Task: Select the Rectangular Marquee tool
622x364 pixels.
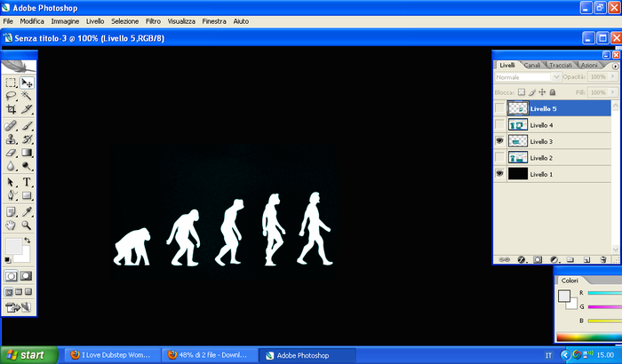Action: click(x=11, y=83)
